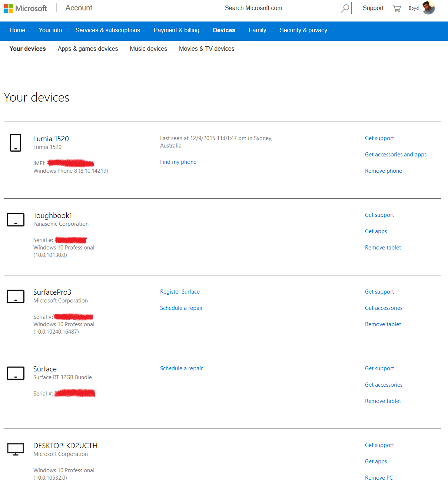Screen dimensions: 448x483
Task: Select Your devices sub-tab
Action: (x=28, y=49)
